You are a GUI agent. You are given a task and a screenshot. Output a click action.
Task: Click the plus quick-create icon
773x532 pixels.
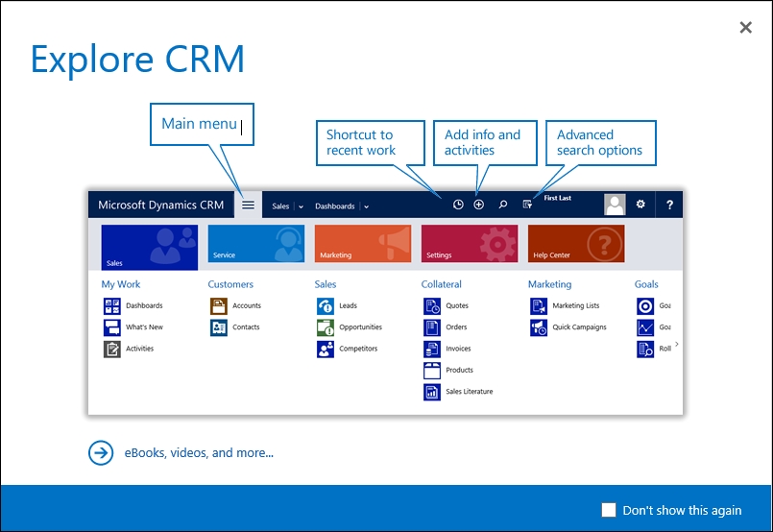tap(479, 205)
